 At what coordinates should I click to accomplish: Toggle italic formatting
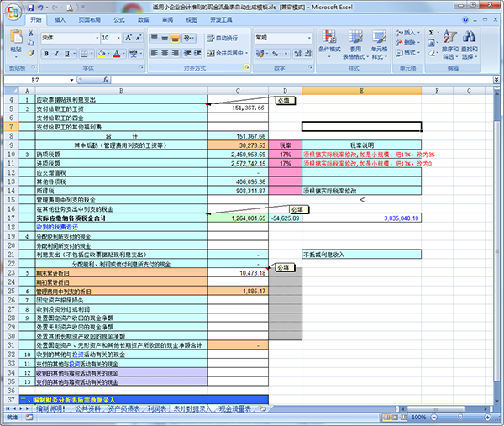[56, 54]
